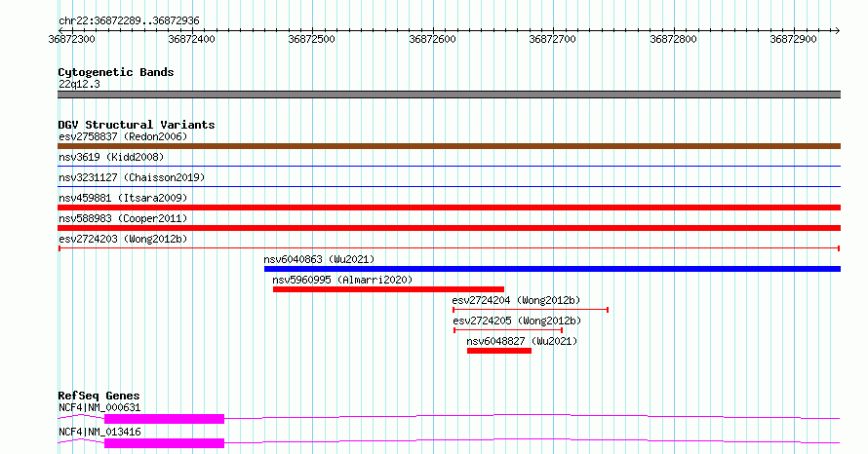
Task: Click the DGV Structural Variants track title
Action: pos(137,125)
